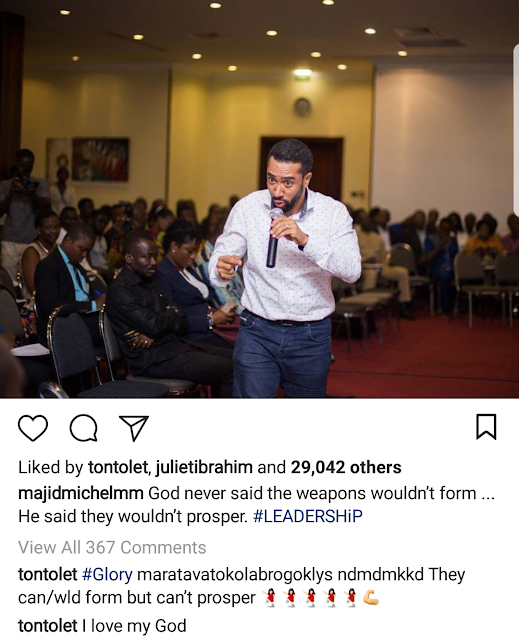The height and width of the screenshot is (640, 519).
Task: Open the #Glory hashtag in comment
Action: pyautogui.click(x=107, y=575)
